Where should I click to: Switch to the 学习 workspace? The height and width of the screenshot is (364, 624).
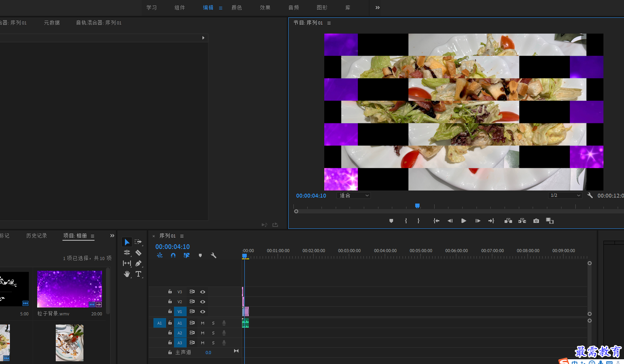(x=151, y=8)
